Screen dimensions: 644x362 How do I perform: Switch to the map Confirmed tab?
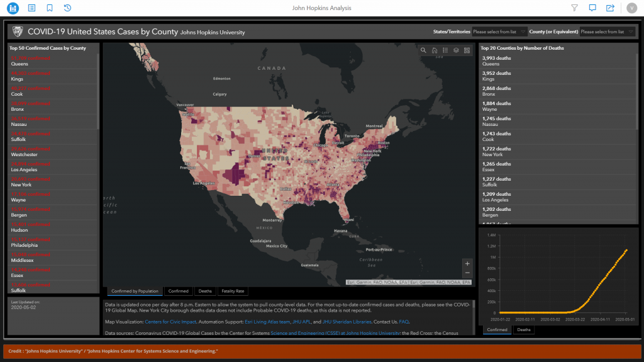pyautogui.click(x=178, y=291)
